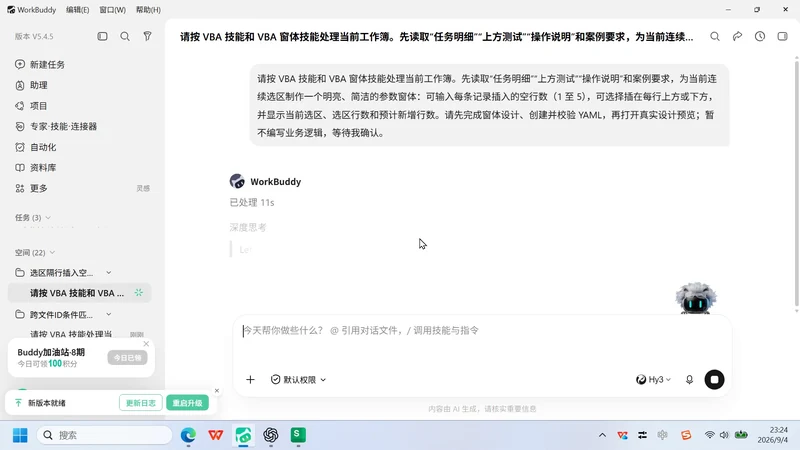Open Wi-Fi network tray icon
Viewport: 800px width, 450px height.
coord(709,435)
